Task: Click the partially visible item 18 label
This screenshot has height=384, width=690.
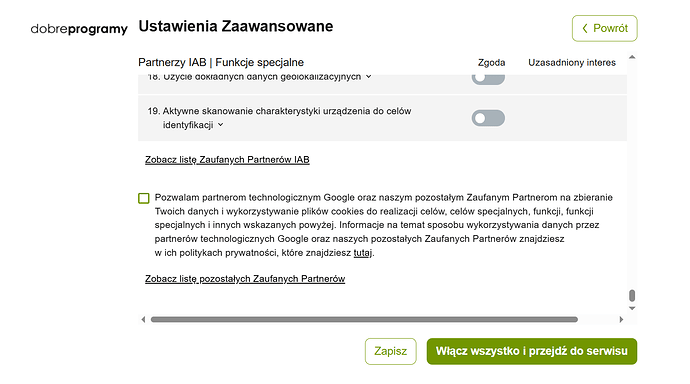Action: click(x=254, y=77)
